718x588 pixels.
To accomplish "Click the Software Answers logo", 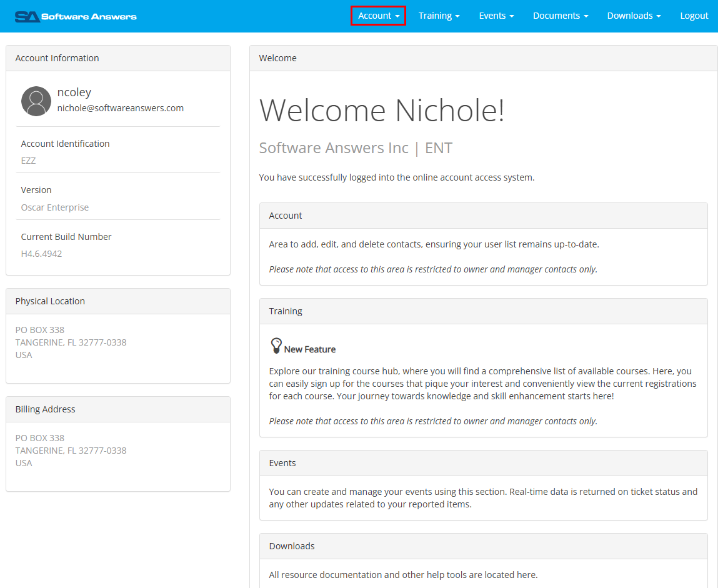I will (76, 16).
